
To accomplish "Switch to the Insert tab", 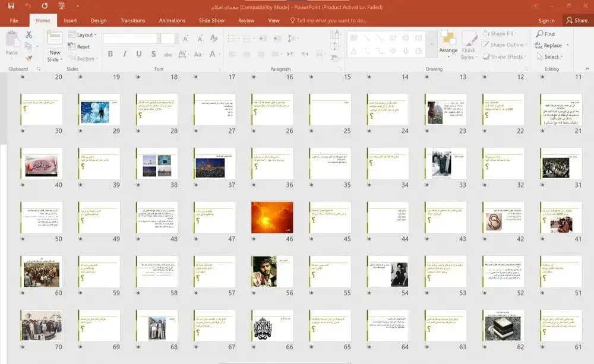I will tap(71, 20).
